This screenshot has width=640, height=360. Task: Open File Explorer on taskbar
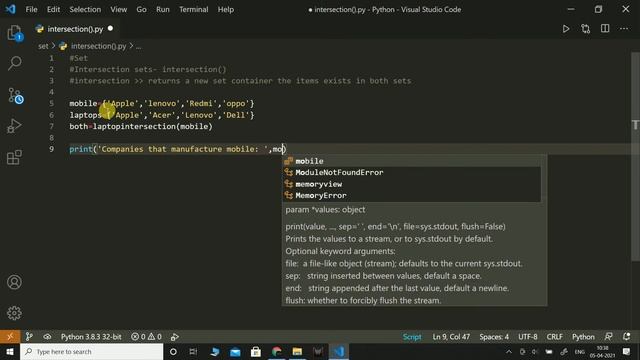[x=297, y=351]
